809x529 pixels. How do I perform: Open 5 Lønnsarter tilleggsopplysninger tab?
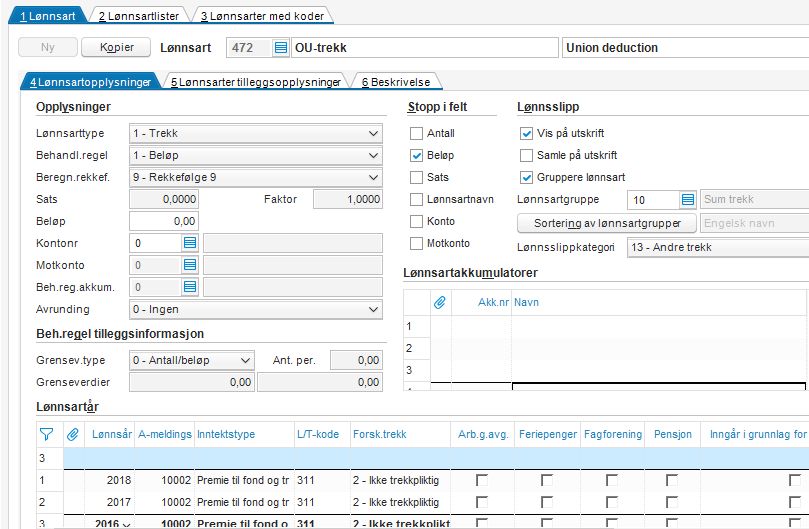coord(255,82)
